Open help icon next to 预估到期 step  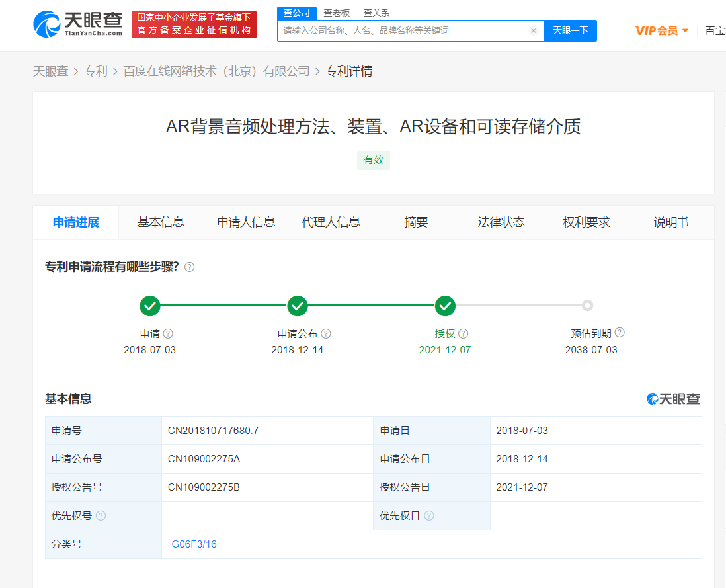(x=620, y=333)
